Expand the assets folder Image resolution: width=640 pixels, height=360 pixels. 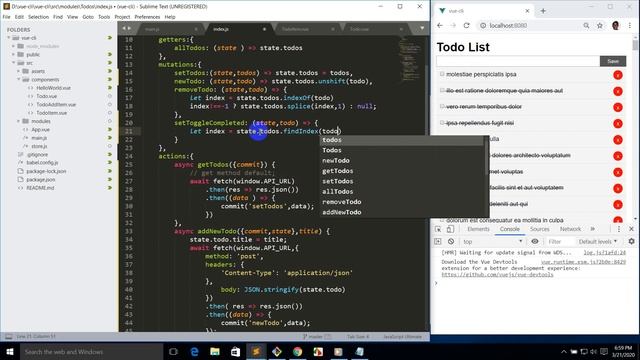[18, 71]
